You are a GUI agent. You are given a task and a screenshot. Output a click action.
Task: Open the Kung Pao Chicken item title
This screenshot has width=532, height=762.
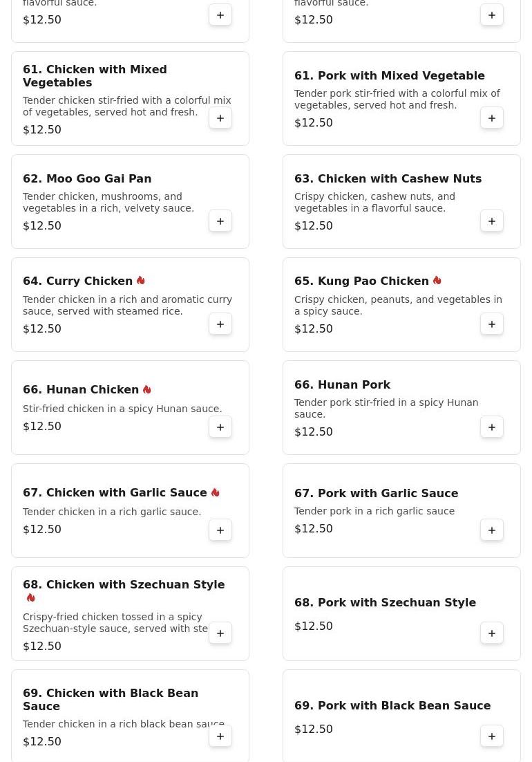(361, 281)
